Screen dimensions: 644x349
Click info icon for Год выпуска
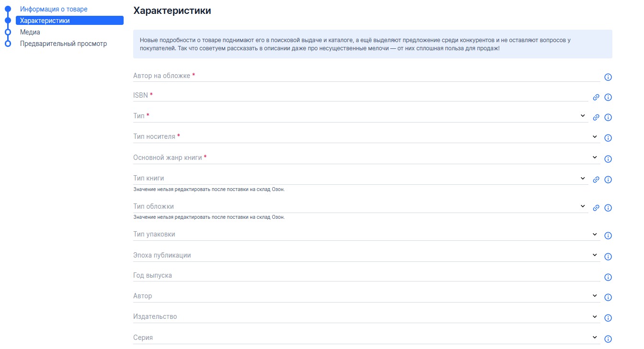pos(608,277)
